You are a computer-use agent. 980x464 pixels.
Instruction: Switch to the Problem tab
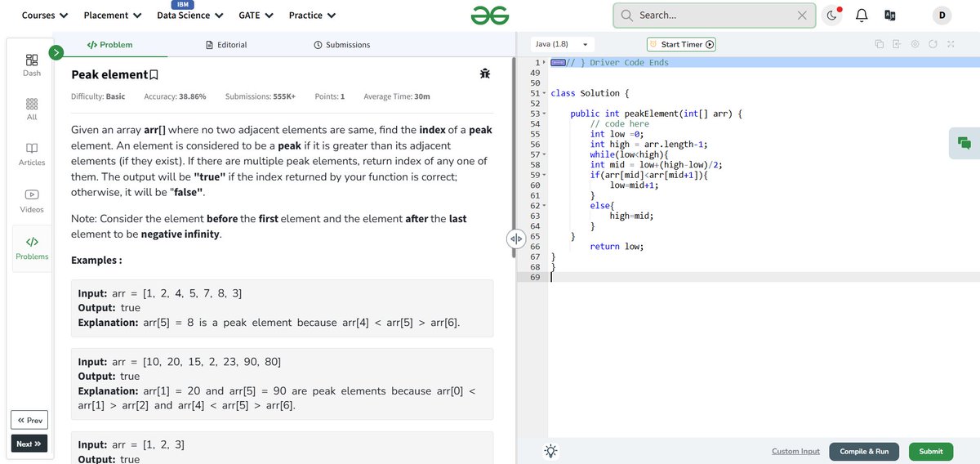click(x=110, y=45)
